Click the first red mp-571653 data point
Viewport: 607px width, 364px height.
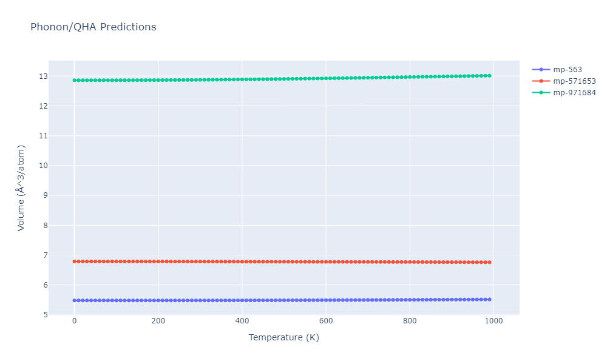(74, 261)
